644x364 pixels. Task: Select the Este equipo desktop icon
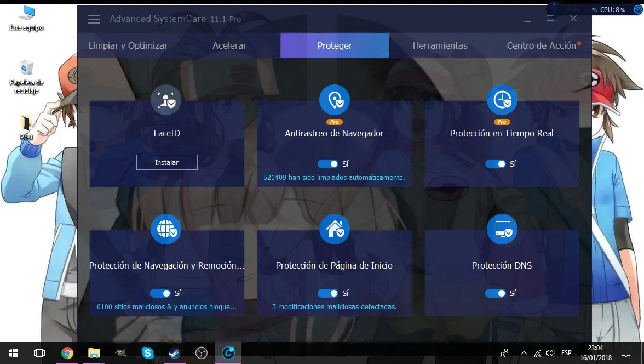tap(27, 18)
